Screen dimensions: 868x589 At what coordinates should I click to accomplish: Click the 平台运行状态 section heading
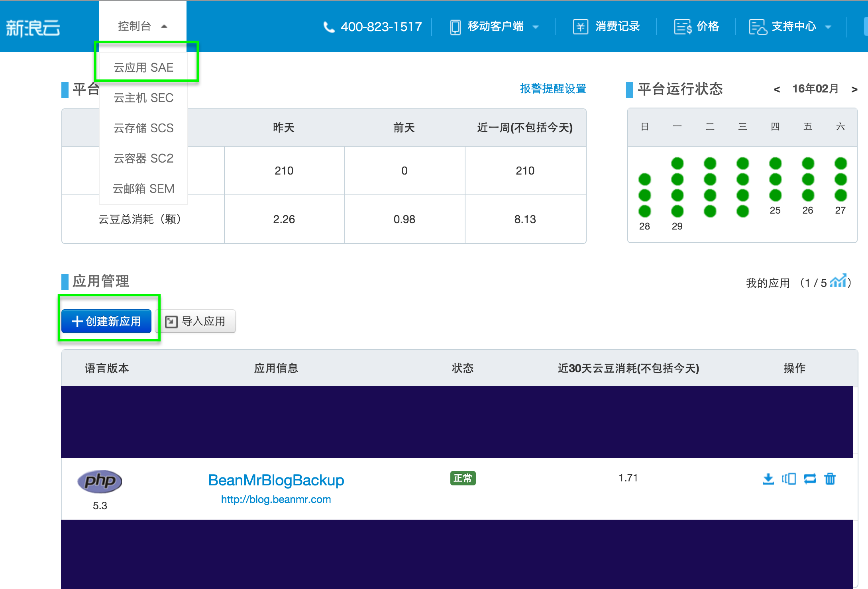click(x=680, y=88)
